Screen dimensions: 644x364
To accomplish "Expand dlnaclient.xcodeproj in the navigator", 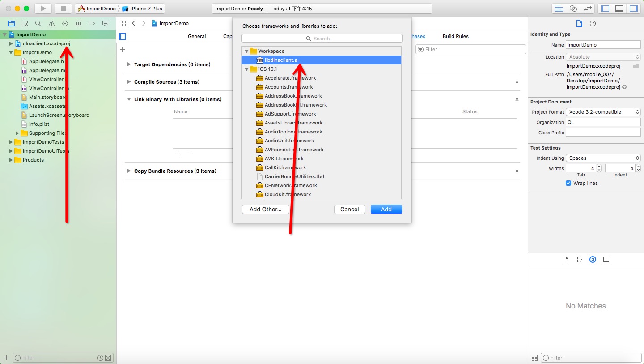I will click(11, 43).
